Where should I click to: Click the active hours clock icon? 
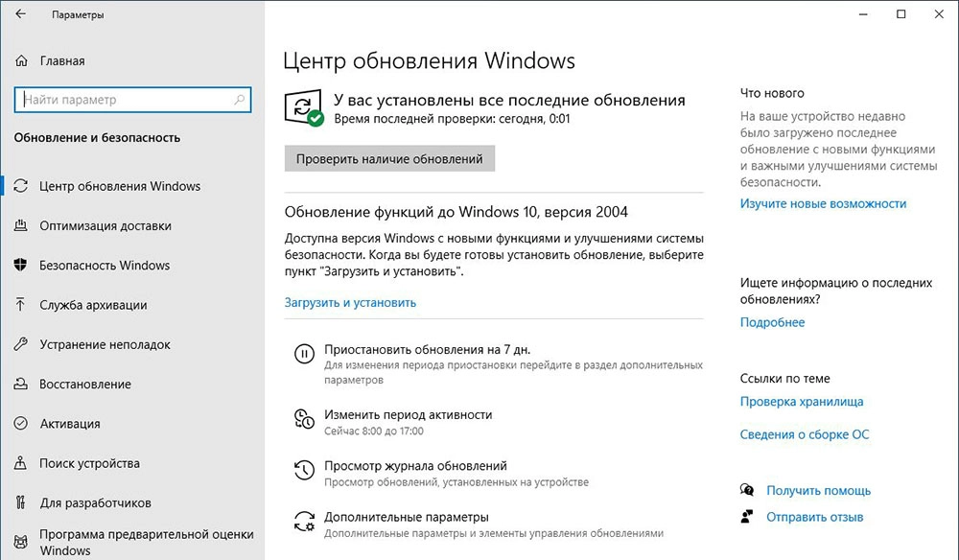(303, 418)
